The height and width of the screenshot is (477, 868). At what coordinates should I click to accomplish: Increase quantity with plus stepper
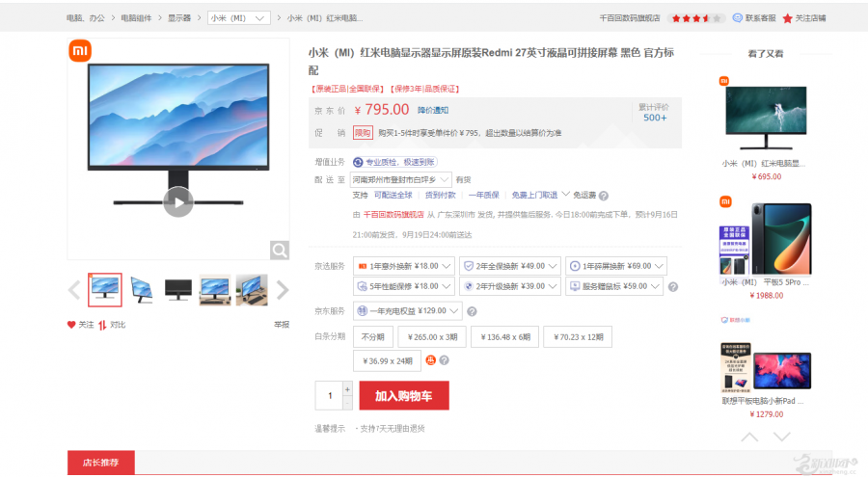(x=347, y=389)
